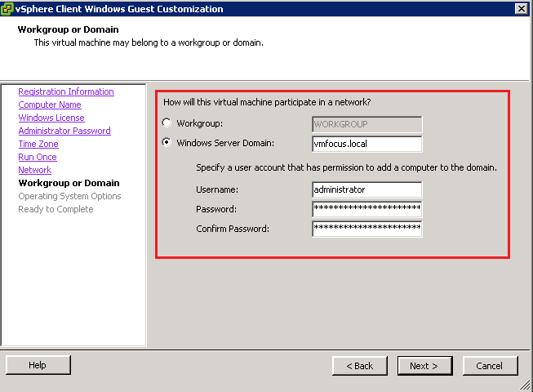This screenshot has height=392, width=533.
Task: Jump to Administrator Password step
Action: (x=64, y=131)
